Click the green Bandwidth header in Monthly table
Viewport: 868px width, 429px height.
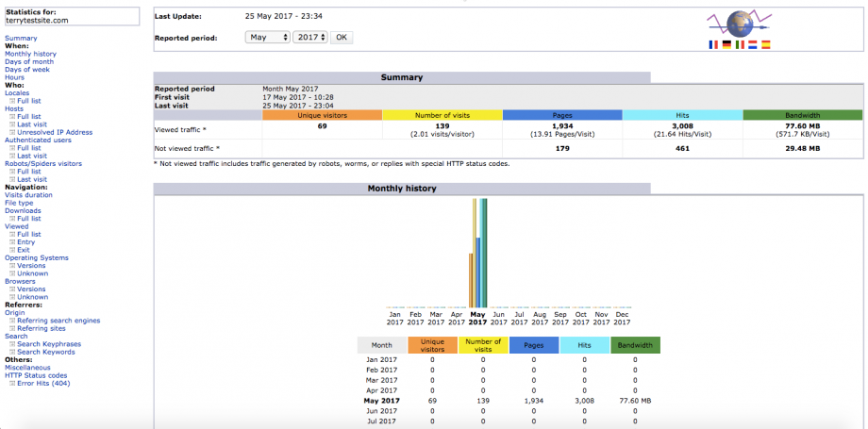coord(635,345)
